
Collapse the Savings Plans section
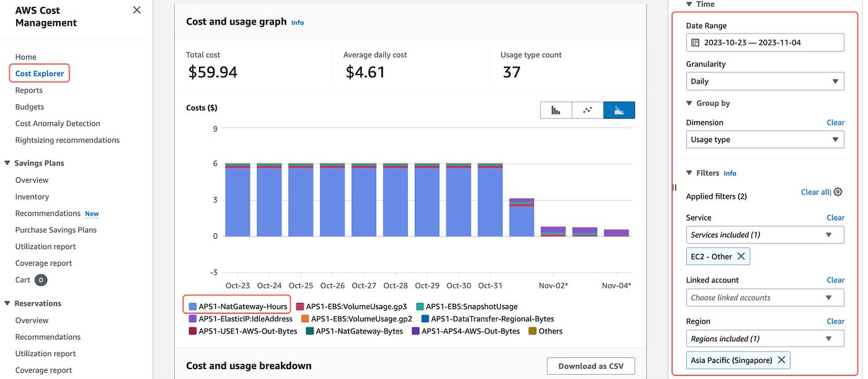tap(7, 163)
